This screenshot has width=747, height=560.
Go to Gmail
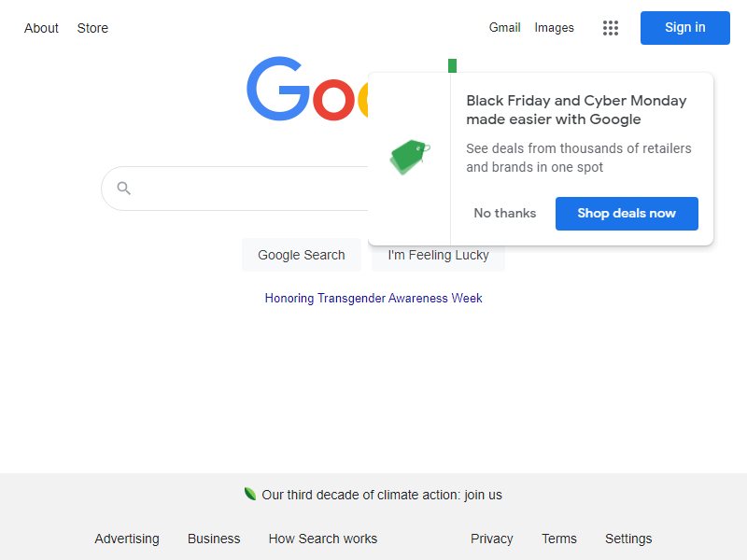pos(504,28)
